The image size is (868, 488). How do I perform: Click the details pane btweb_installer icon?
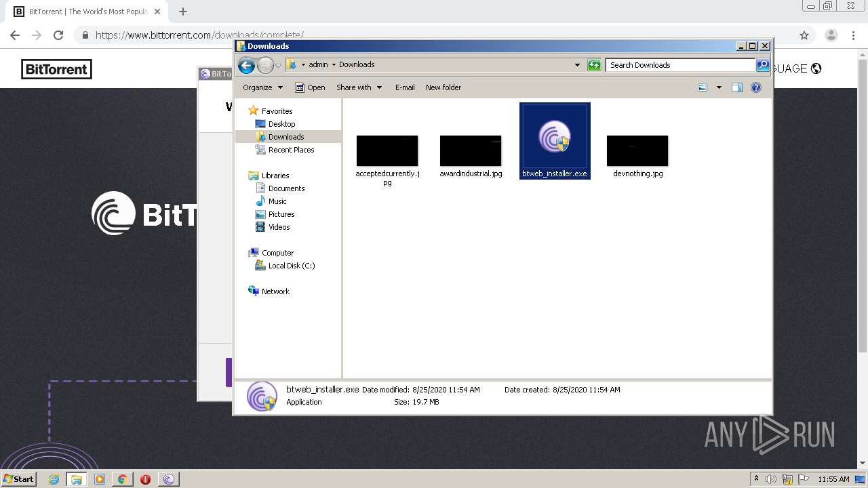pos(262,396)
